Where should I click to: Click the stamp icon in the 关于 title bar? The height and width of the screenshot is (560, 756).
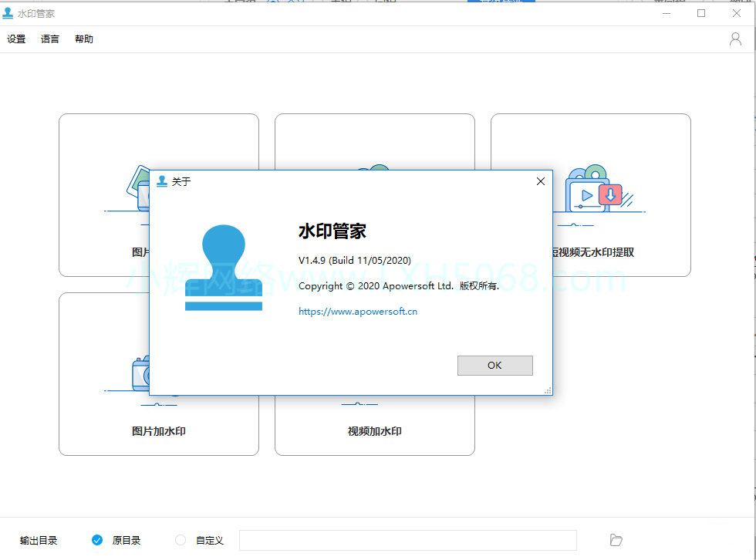click(162, 181)
